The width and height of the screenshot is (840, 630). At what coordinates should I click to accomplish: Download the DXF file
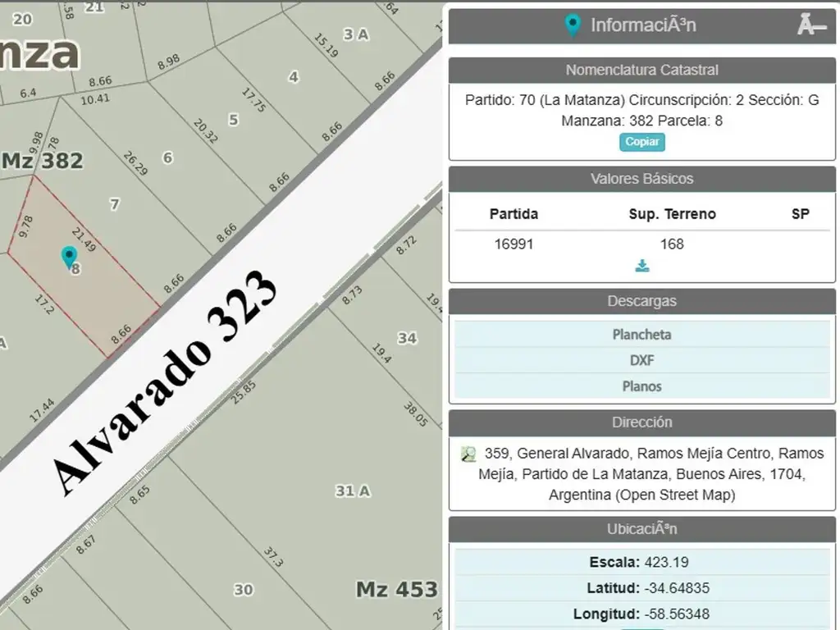pos(641,360)
